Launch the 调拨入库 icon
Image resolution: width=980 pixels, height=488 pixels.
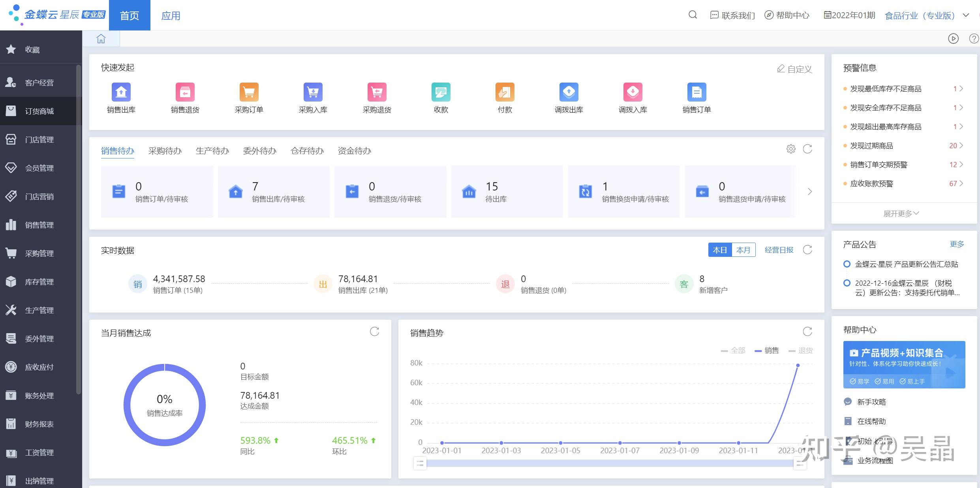coord(633,92)
